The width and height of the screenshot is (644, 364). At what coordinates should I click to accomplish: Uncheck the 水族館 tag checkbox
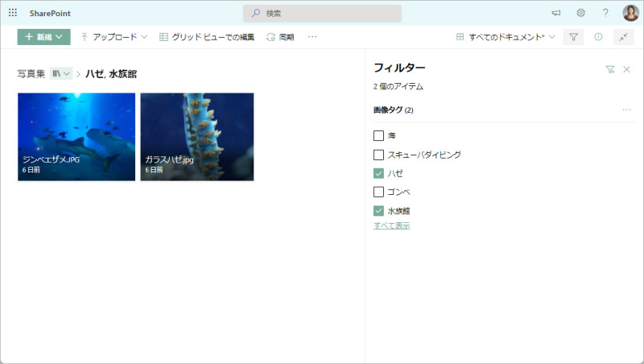378,211
